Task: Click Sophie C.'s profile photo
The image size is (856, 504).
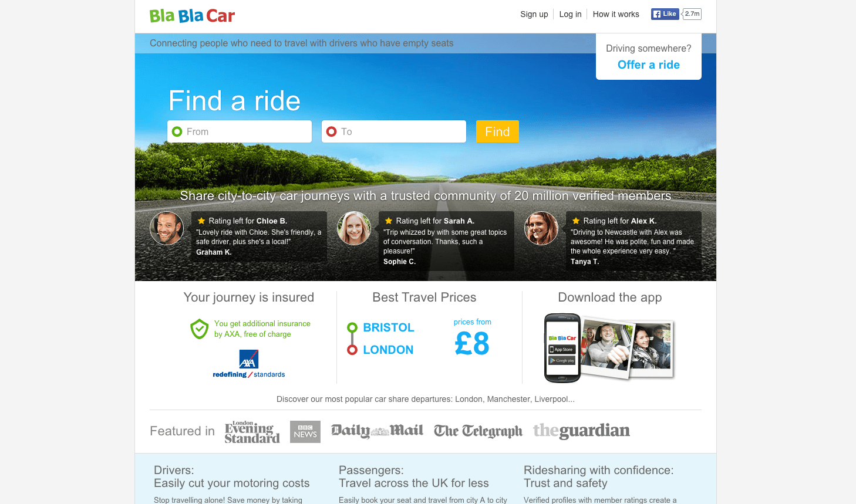Action: 354,228
